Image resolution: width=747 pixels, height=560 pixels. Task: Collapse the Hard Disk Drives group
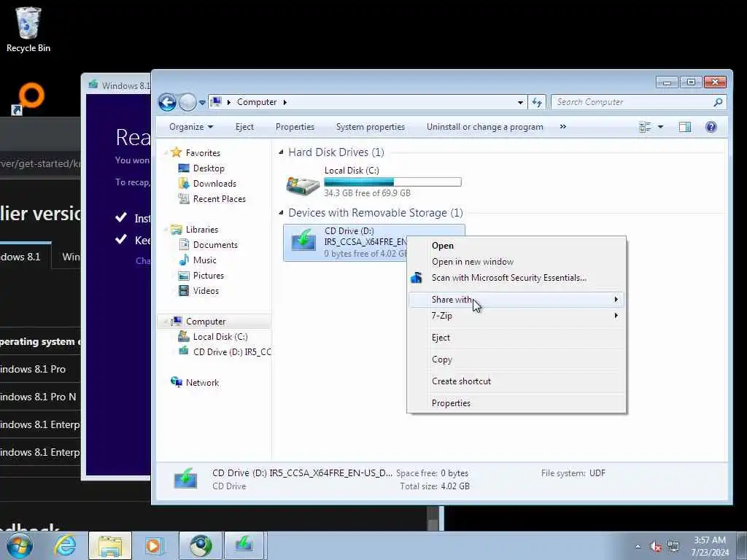click(x=281, y=152)
